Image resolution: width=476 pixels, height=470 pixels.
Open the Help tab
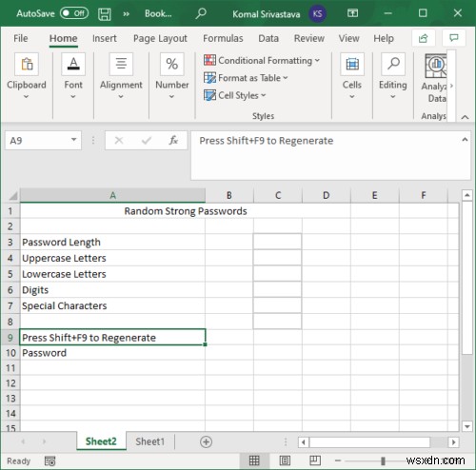coord(384,38)
